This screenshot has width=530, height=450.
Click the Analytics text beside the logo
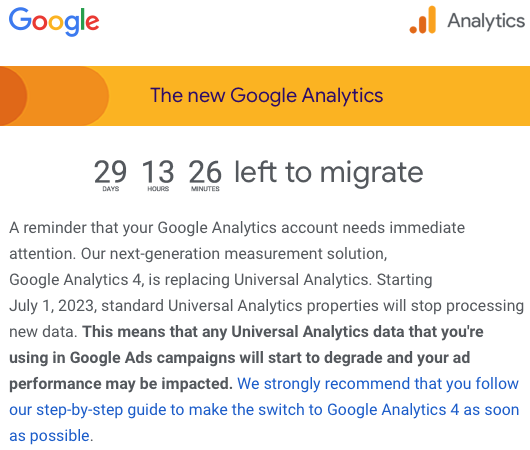click(x=486, y=21)
